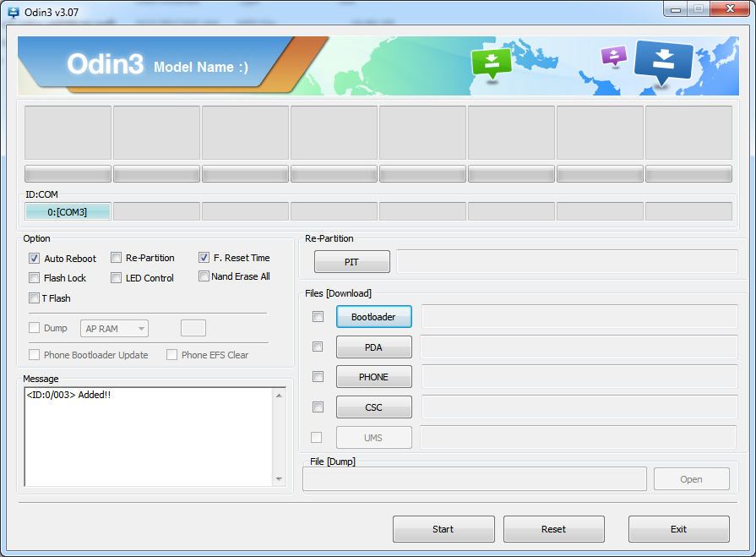The height and width of the screenshot is (557, 756).
Task: Click the 'Model Name :)' banner text
Action: [201, 67]
